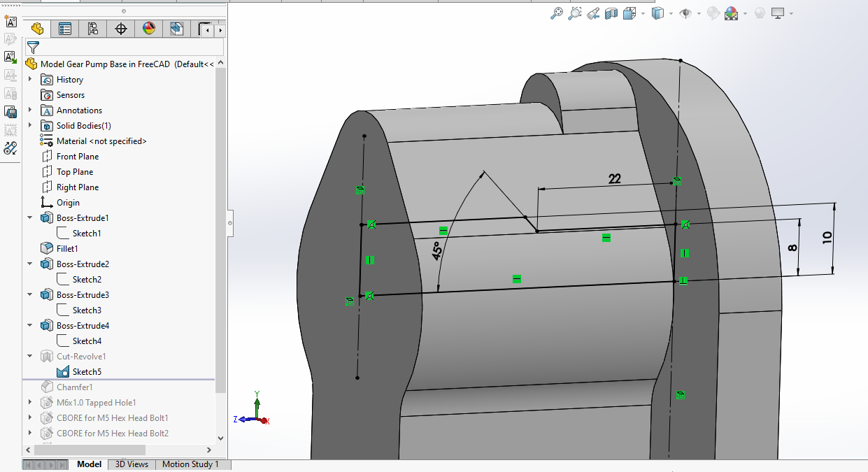
Task: Expand the History folder in tree
Action: coord(30,80)
